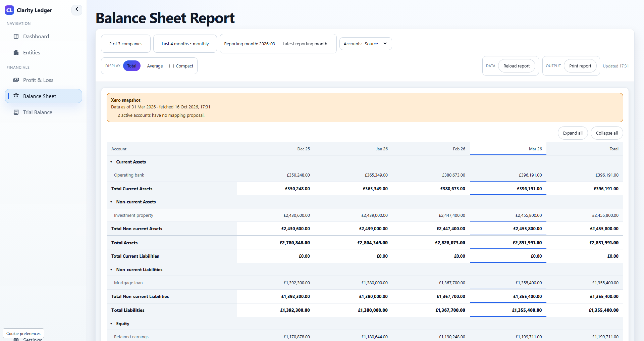Image resolution: width=644 pixels, height=341 pixels.
Task: Click Collapse all button
Action: click(x=607, y=133)
